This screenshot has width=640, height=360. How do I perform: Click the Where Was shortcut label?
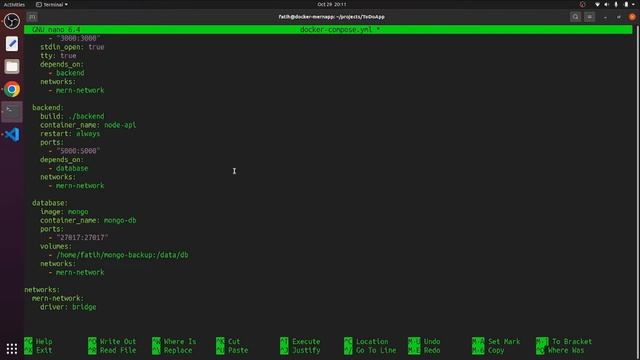pos(566,350)
